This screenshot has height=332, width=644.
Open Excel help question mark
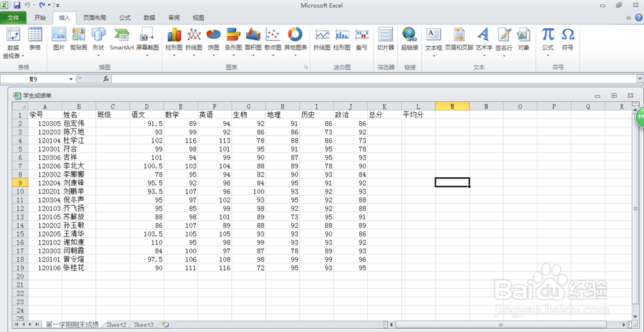[639, 17]
